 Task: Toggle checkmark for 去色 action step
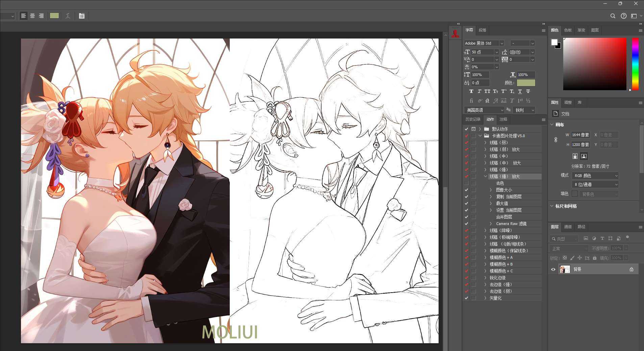(x=466, y=183)
